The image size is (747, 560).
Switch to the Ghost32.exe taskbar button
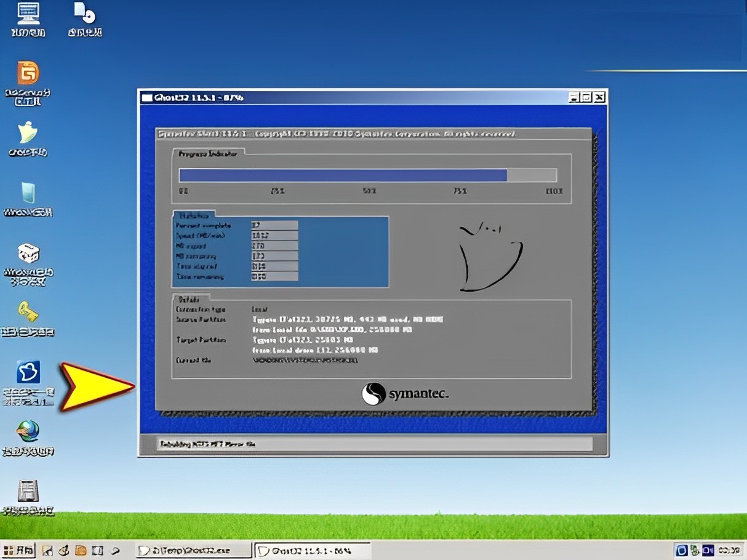194,550
